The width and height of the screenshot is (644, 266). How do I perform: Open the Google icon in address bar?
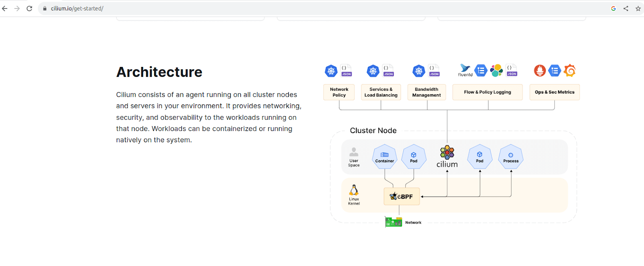point(613,8)
